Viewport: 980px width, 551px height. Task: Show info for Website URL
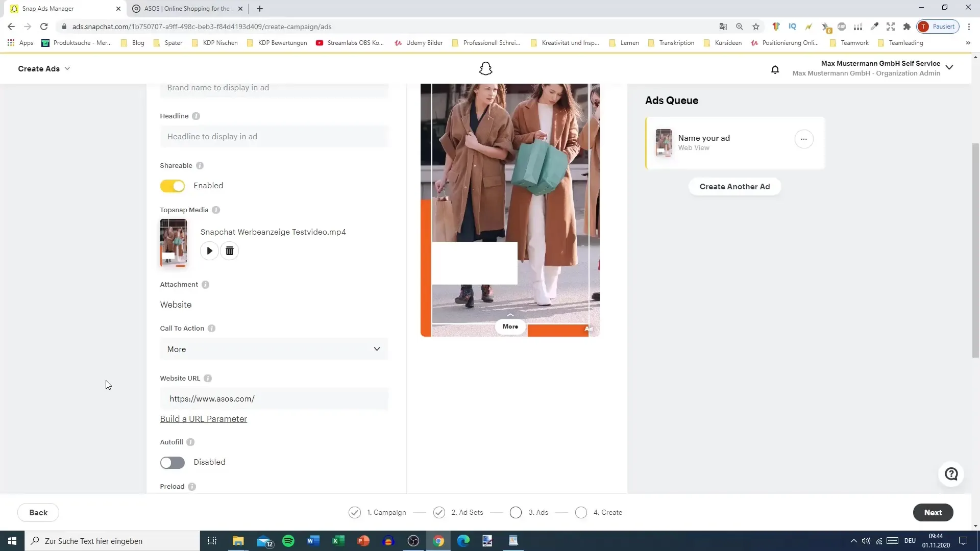tap(208, 379)
